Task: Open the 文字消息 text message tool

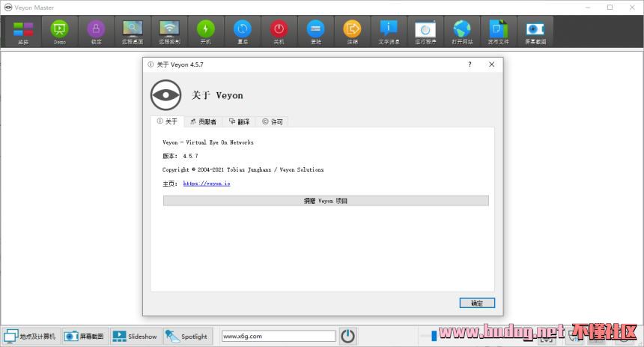Action: [x=389, y=32]
